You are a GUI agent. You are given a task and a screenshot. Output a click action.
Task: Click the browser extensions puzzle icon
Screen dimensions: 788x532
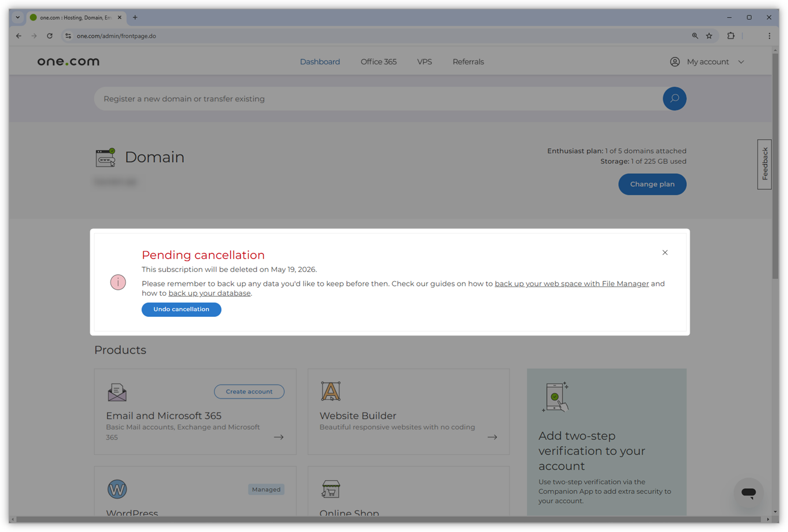coord(730,36)
